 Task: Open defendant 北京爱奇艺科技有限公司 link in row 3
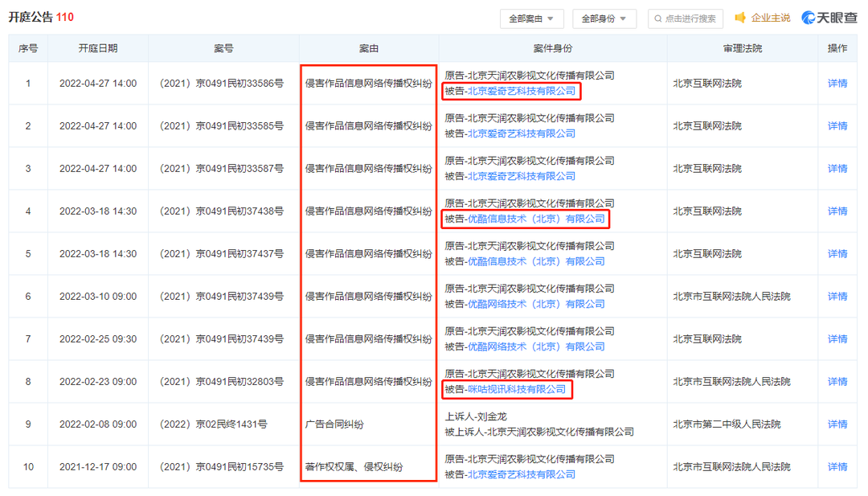click(522, 176)
